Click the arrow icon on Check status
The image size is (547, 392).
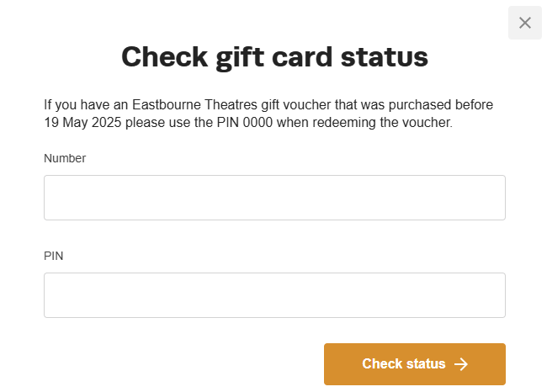(460, 364)
